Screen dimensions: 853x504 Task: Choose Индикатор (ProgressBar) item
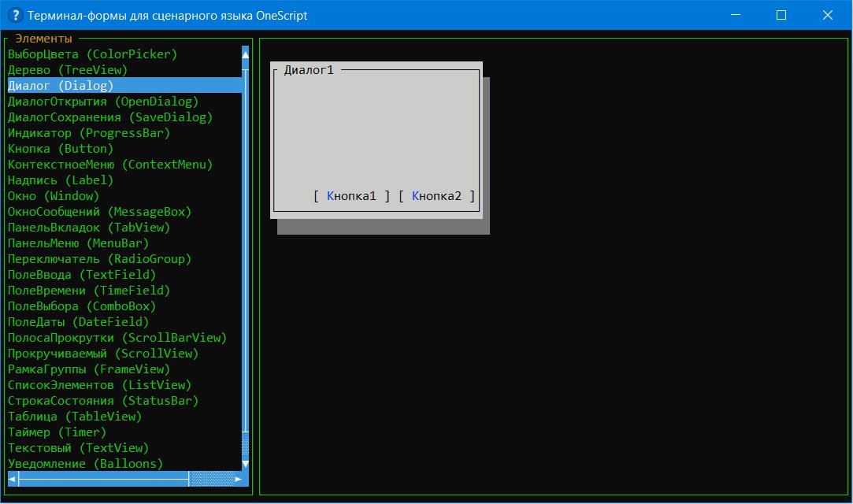[88, 133]
